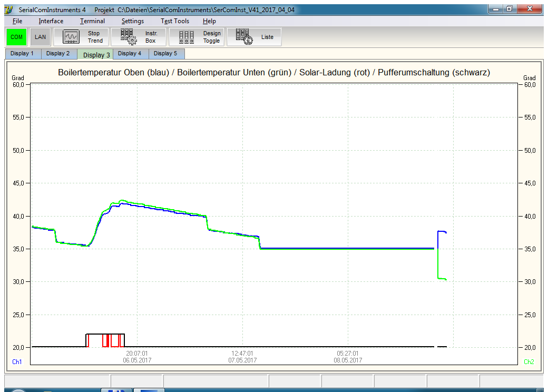This screenshot has height=392, width=548.
Task: Click the Instr. Box label
Action: 151,37
